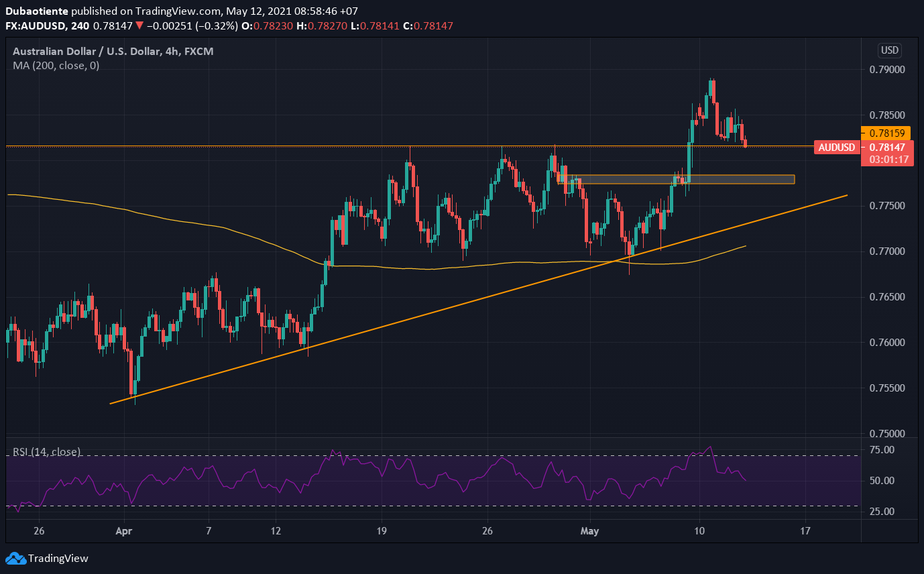Click the TradingView cloud logo icon
This screenshot has width=924, height=574.
tap(15, 559)
